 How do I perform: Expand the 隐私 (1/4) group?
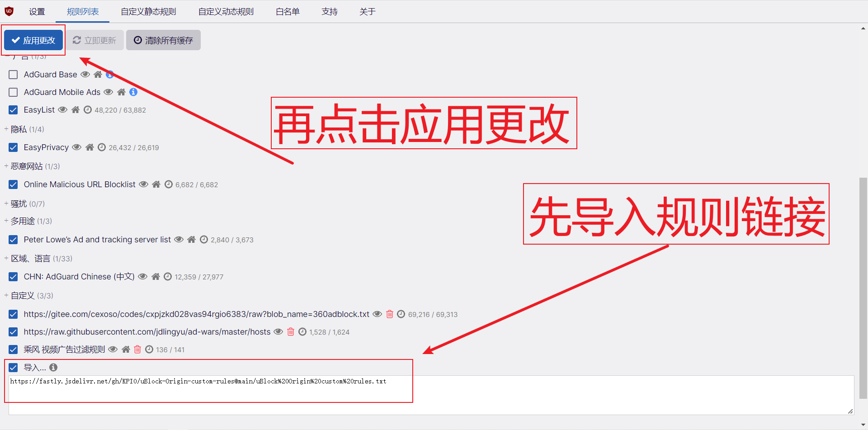pos(24,129)
